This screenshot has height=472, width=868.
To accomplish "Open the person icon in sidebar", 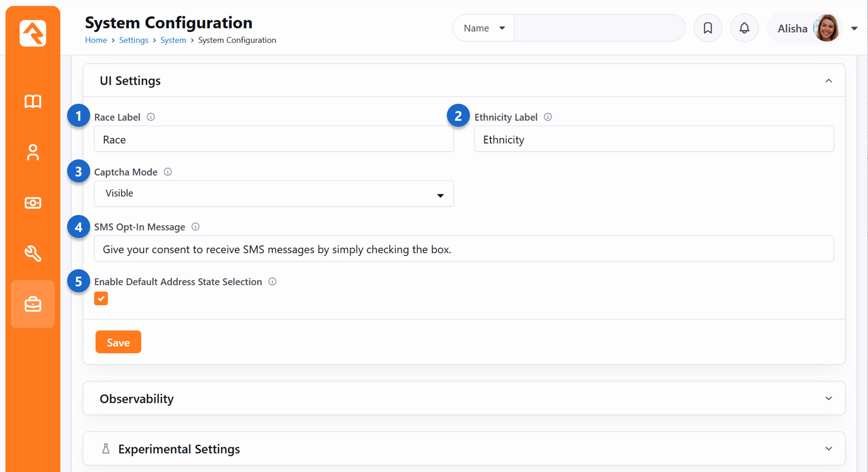I will [33, 152].
